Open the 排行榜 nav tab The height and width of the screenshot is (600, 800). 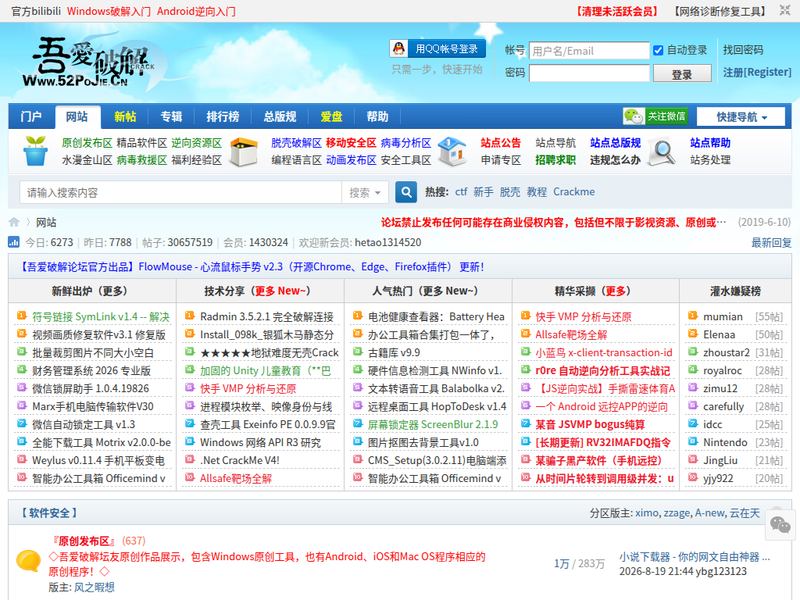point(223,116)
